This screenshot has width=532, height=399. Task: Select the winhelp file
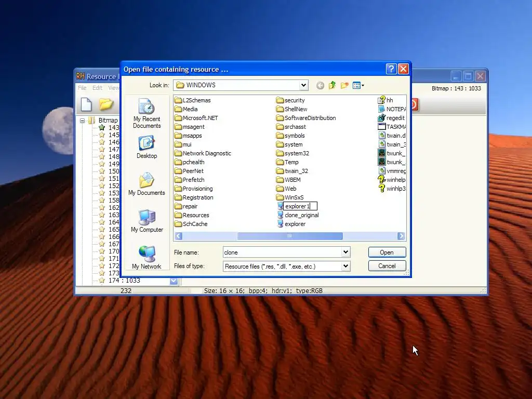tap(392, 179)
